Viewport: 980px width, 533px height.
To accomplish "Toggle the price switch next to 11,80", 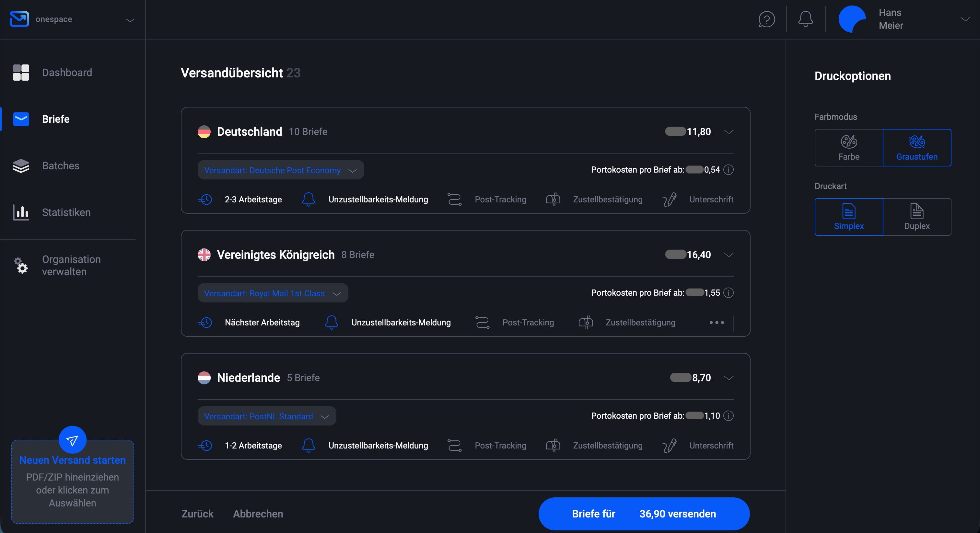I will tap(675, 131).
